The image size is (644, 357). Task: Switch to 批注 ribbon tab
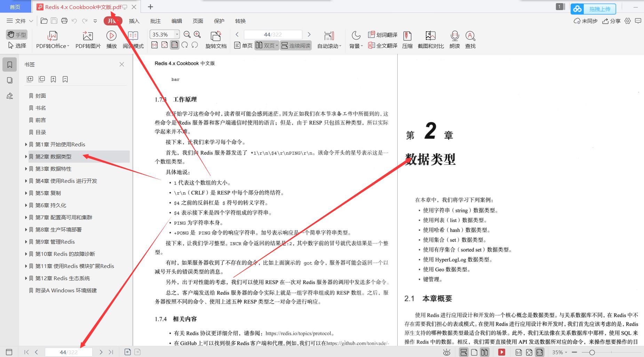pyautogui.click(x=156, y=21)
